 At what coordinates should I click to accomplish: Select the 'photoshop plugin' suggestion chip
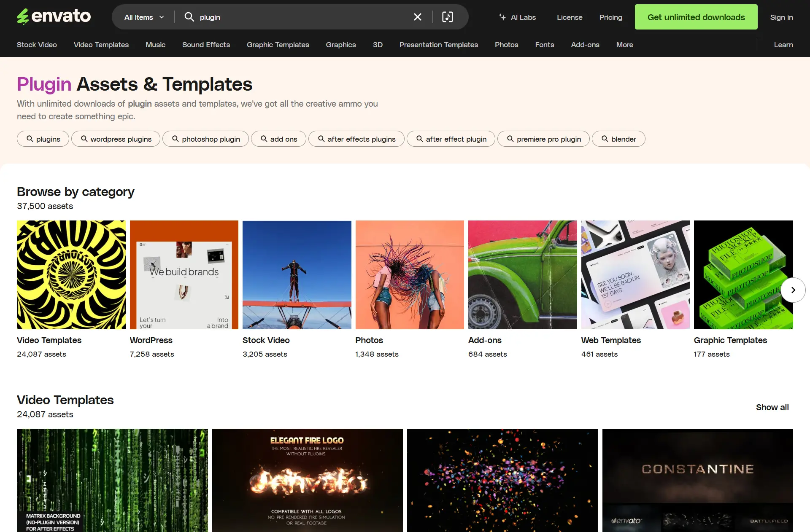click(x=205, y=139)
